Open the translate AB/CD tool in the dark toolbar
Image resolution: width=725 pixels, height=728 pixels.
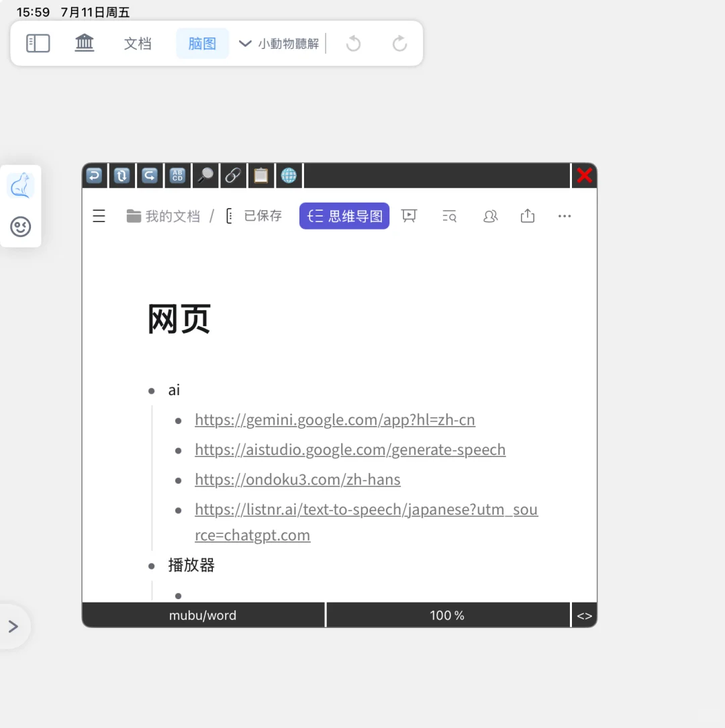177,175
